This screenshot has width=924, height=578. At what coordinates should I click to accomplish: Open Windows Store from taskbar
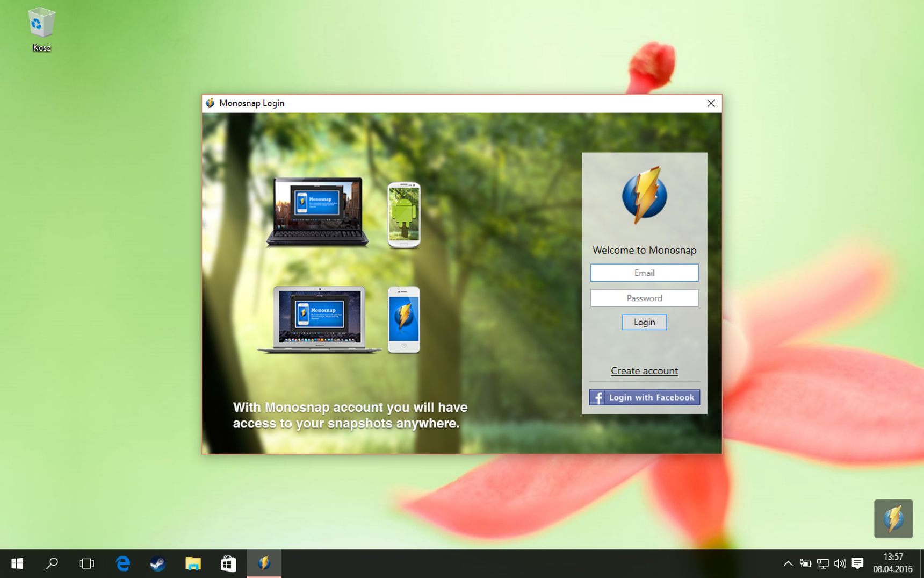[x=228, y=563]
